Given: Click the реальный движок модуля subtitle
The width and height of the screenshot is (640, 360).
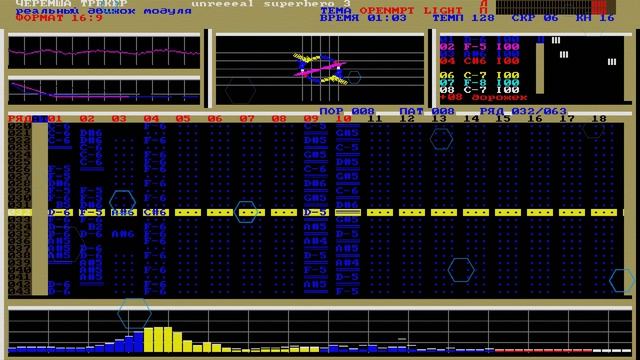Looking at the screenshot, I should point(103,11).
